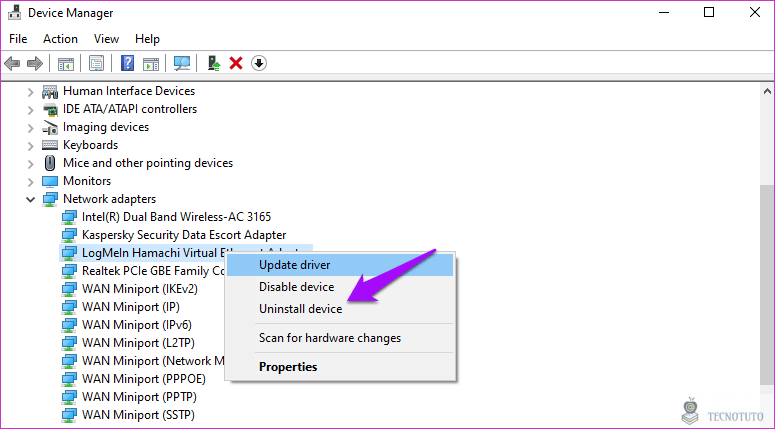Choose Uninstall device from context menu

pos(340,309)
